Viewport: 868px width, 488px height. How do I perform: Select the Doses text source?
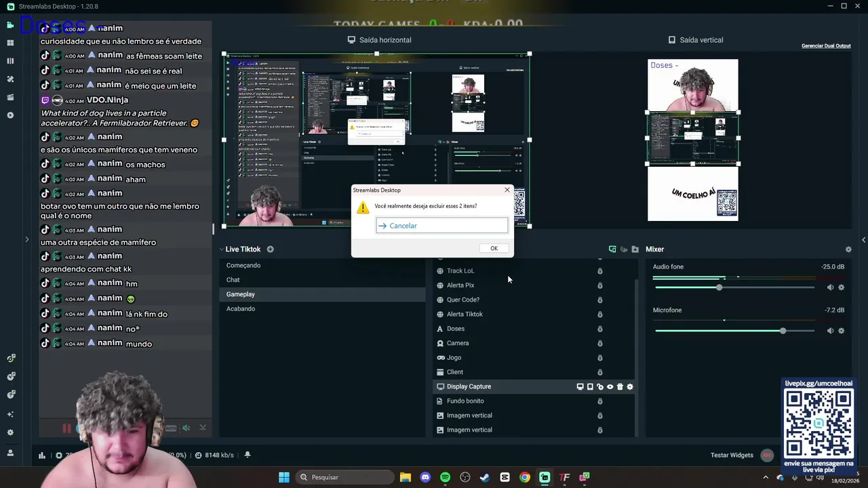(x=534, y=329)
